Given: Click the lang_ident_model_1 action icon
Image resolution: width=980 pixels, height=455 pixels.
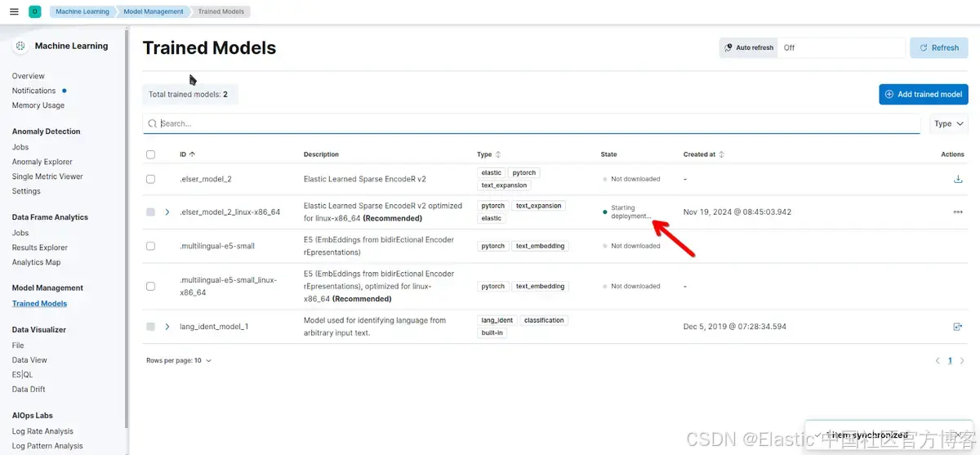Looking at the screenshot, I should tap(958, 327).
